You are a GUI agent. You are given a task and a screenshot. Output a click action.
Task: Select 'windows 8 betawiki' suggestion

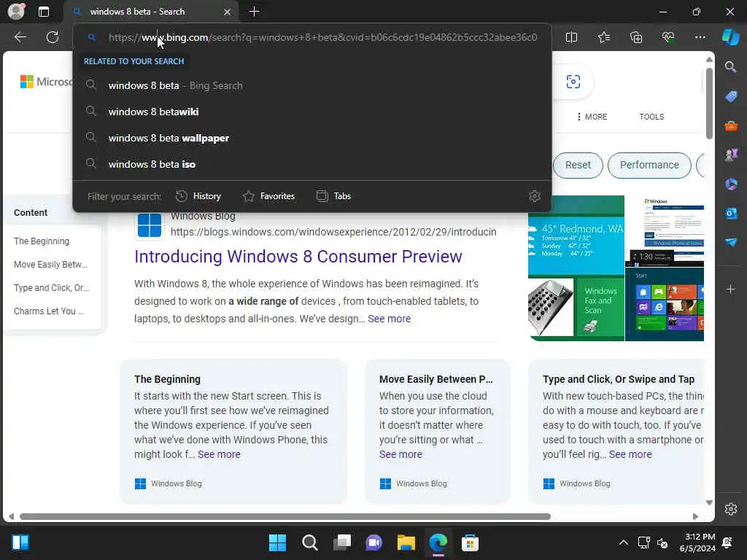(x=312, y=112)
